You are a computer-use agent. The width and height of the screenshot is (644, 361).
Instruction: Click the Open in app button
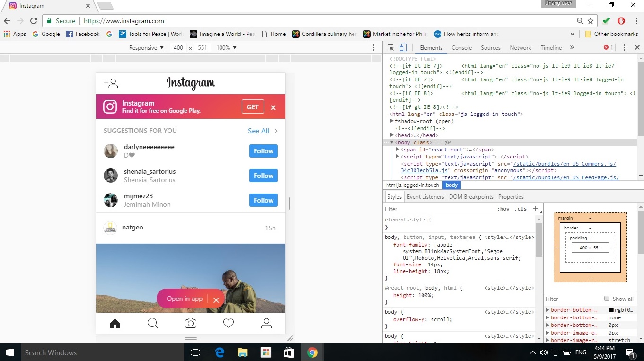point(185,299)
